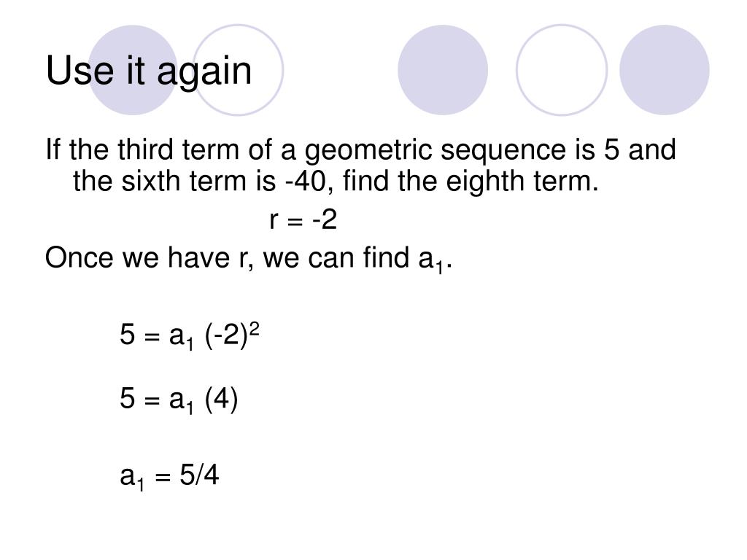Click the equation '5 = a1 (4)'
The height and width of the screenshot is (560, 747).
[179, 399]
